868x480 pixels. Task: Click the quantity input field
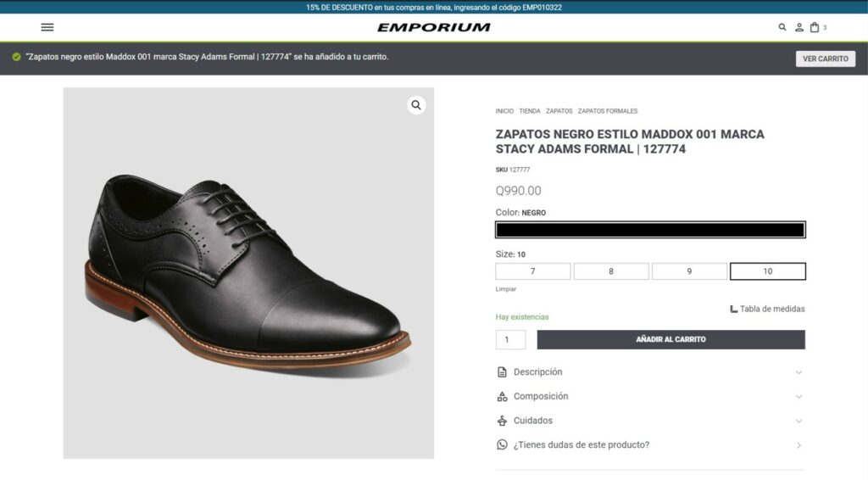click(510, 339)
